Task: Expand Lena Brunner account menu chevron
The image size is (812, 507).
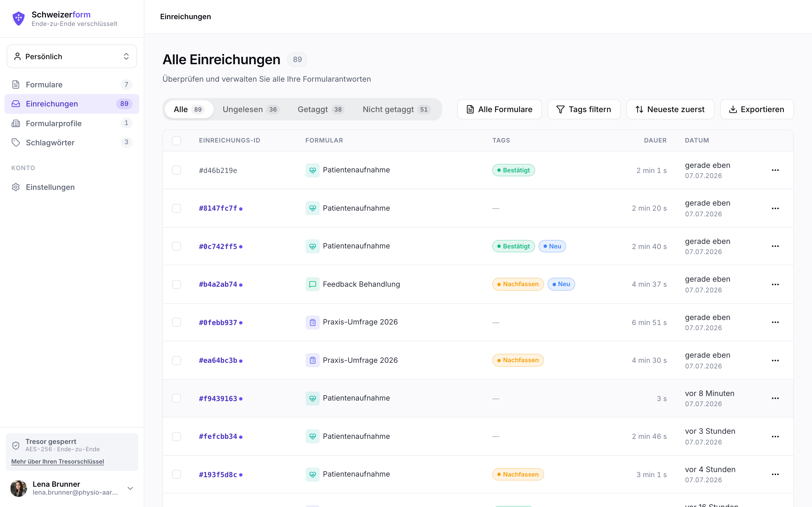Action: pos(130,488)
